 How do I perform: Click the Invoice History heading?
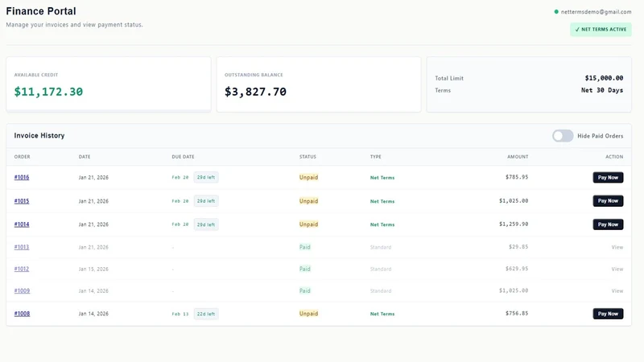click(39, 135)
